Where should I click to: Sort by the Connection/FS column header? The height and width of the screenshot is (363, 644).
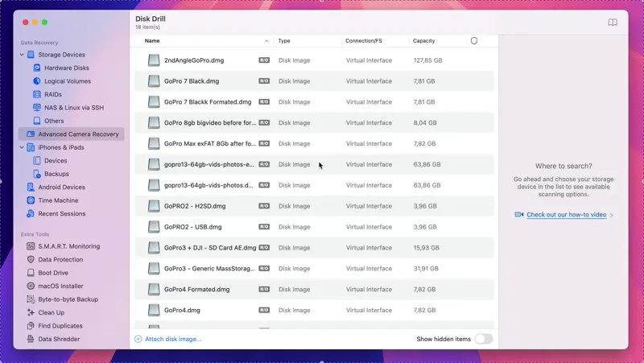tap(364, 41)
